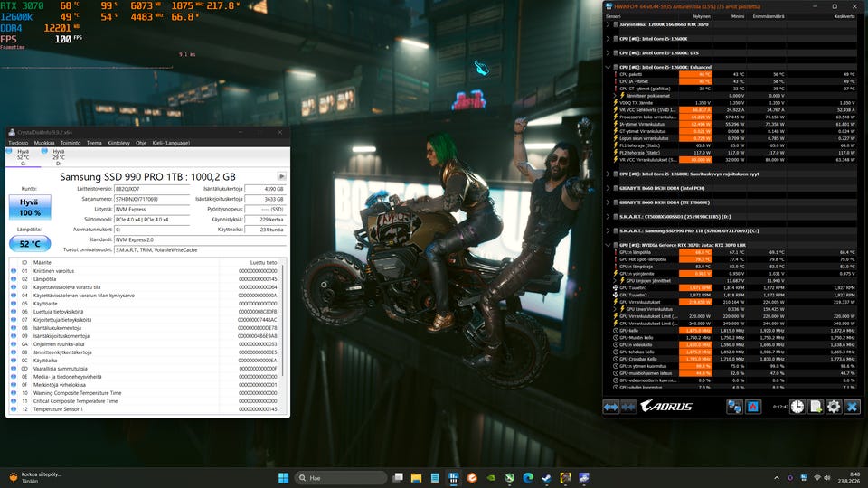Expand S.M.A.R.T. Samsung SSD 990 PRO section
This screenshot has height=488, width=868.
coord(609,230)
